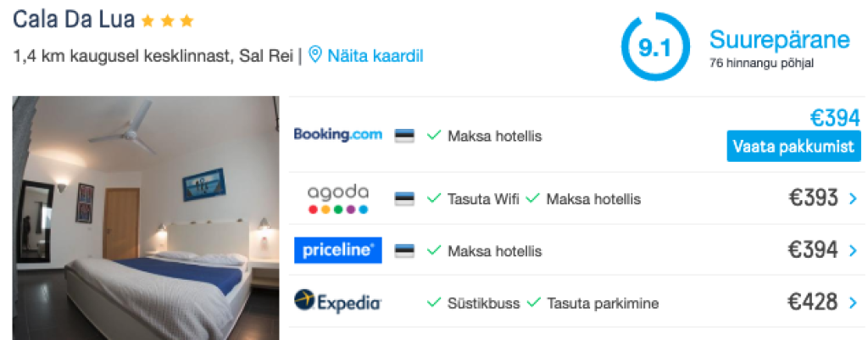Click the Estonian flag in agoda row
Image resolution: width=868 pixels, height=340 pixels.
404,199
